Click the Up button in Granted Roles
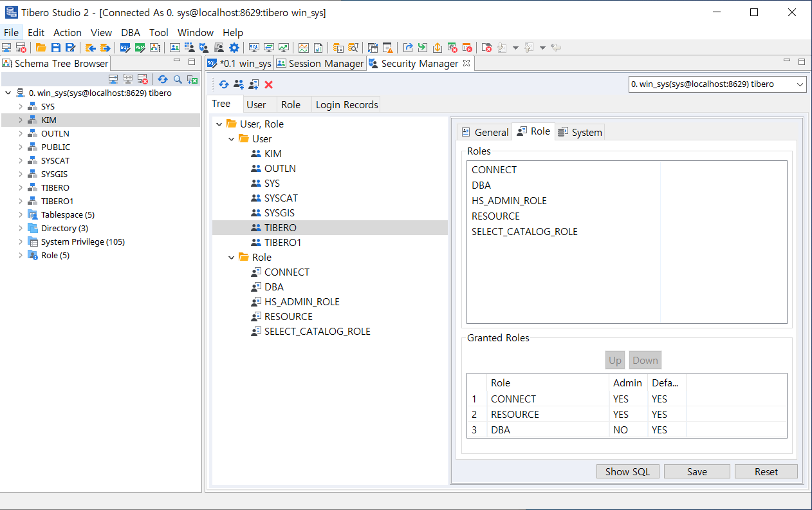 click(615, 360)
